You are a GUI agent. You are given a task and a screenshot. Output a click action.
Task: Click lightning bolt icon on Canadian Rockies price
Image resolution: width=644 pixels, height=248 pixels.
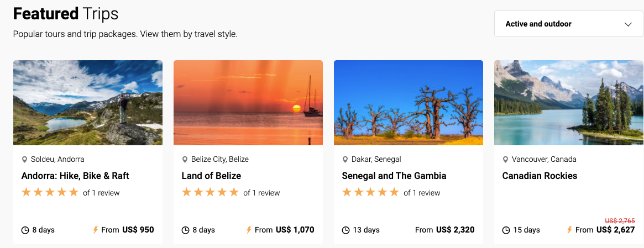(569, 230)
